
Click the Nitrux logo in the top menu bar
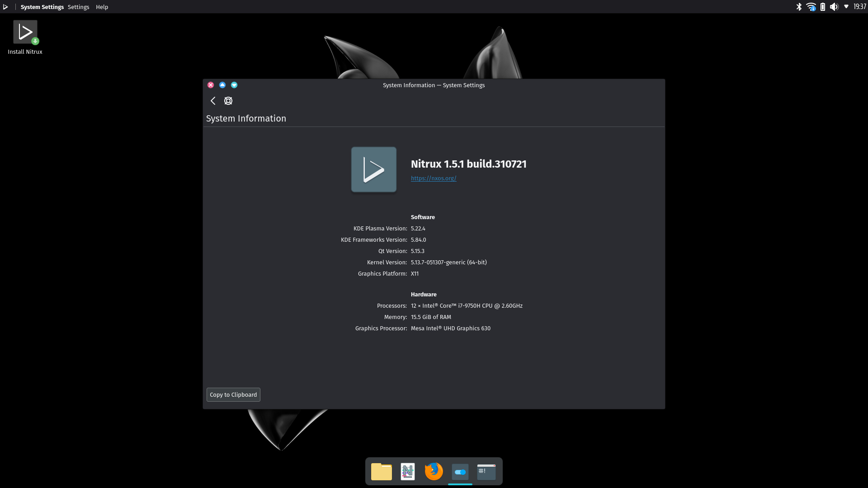(x=6, y=7)
